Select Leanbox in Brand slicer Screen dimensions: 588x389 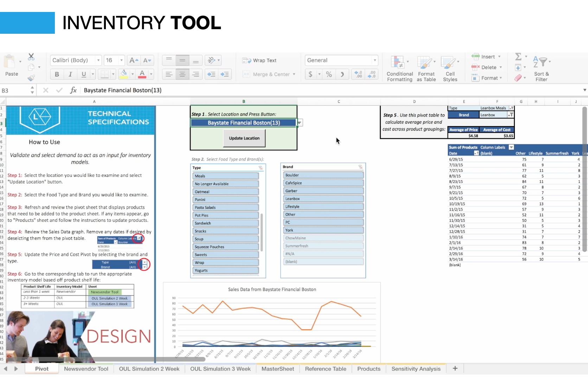[x=323, y=199]
